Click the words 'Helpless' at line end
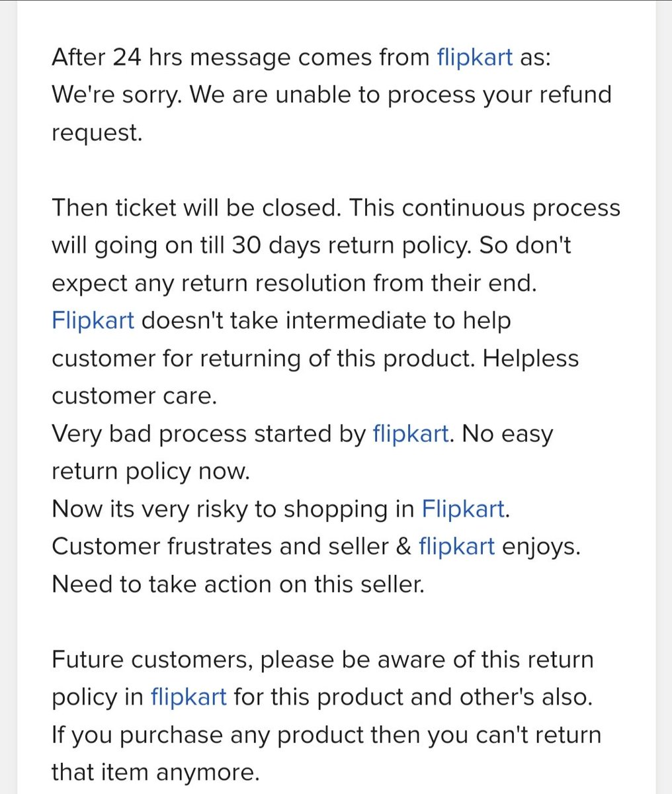 pos(530,359)
